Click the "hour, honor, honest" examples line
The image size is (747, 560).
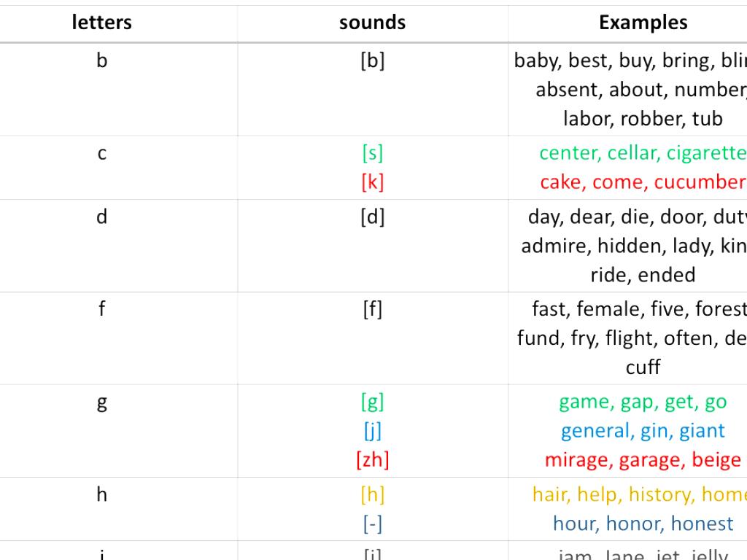click(643, 524)
